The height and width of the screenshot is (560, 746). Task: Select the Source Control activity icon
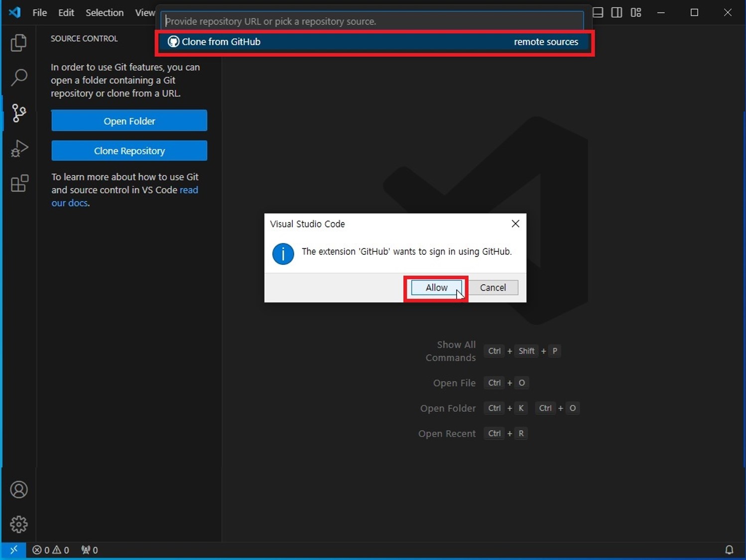[19, 113]
